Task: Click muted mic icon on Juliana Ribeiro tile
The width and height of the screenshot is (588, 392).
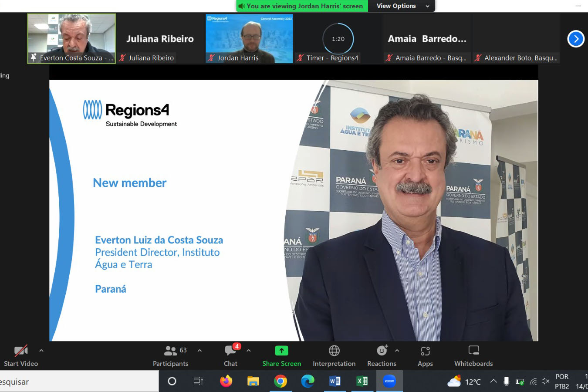Action: tap(122, 57)
